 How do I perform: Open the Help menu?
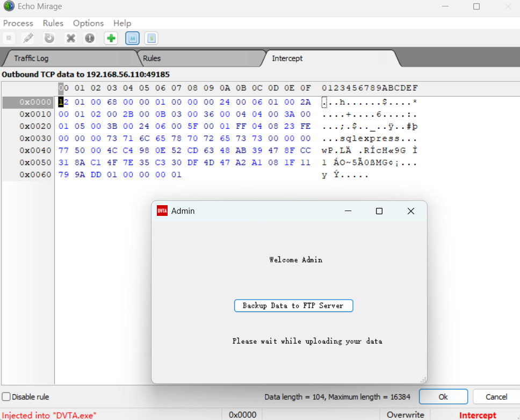pos(122,23)
